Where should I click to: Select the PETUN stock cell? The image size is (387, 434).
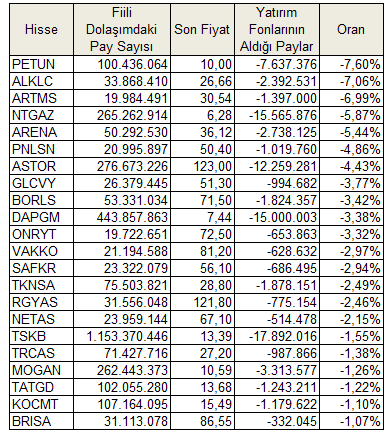[41, 64]
